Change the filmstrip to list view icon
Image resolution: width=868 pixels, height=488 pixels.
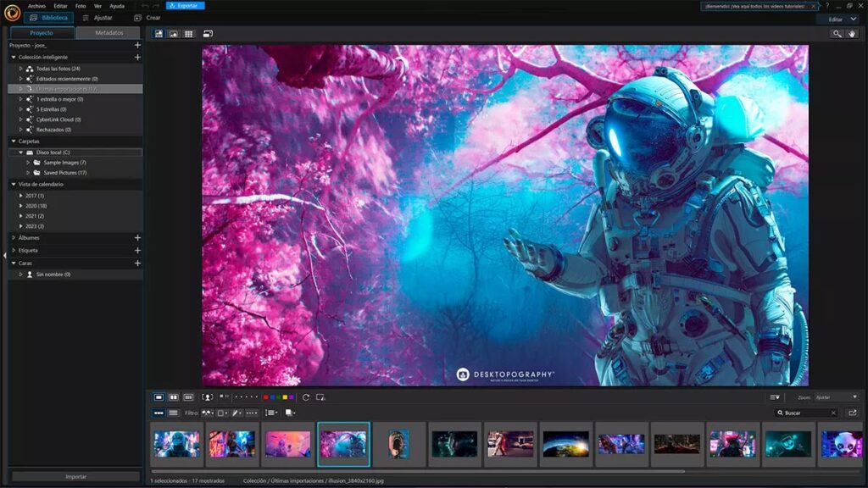pyautogui.click(x=173, y=413)
